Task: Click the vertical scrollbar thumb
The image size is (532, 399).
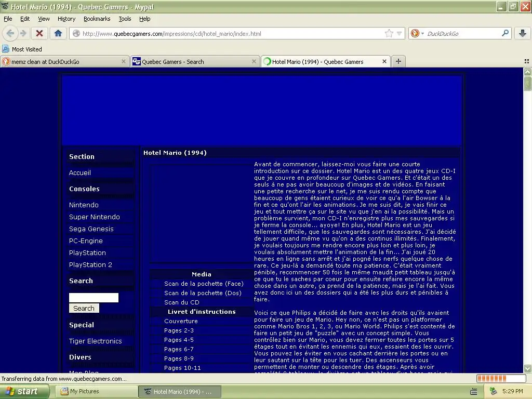Action: [527, 83]
